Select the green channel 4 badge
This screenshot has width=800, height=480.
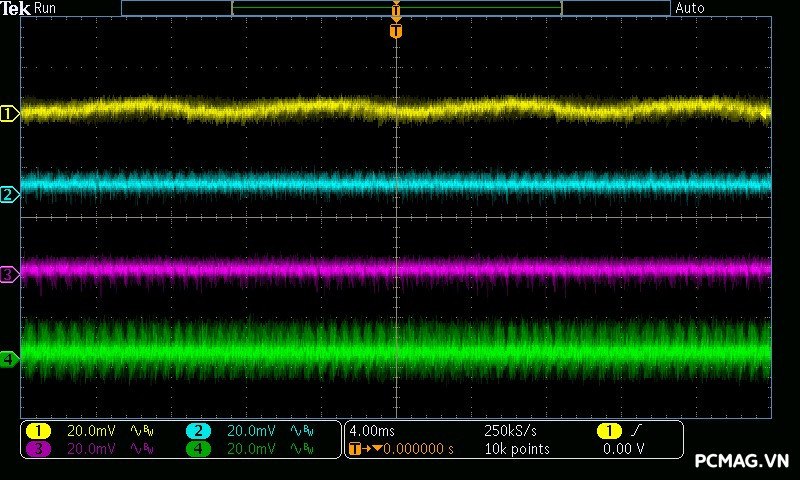tap(199, 449)
